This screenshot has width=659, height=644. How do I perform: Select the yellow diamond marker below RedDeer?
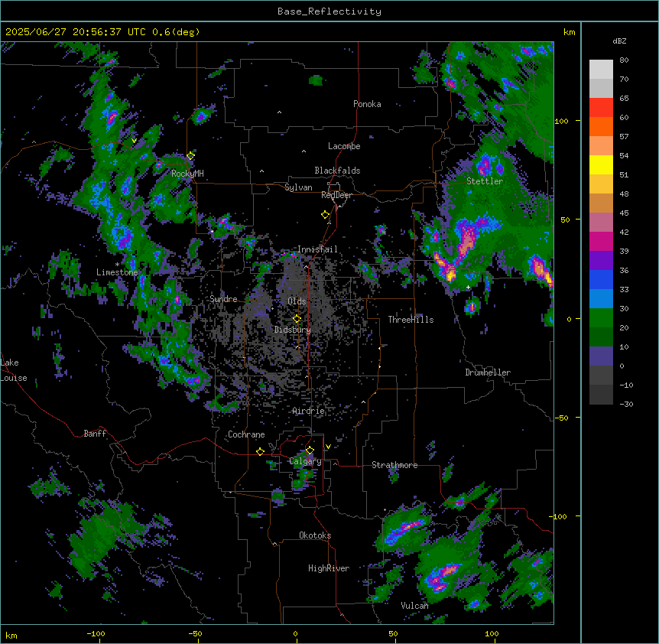[326, 215]
